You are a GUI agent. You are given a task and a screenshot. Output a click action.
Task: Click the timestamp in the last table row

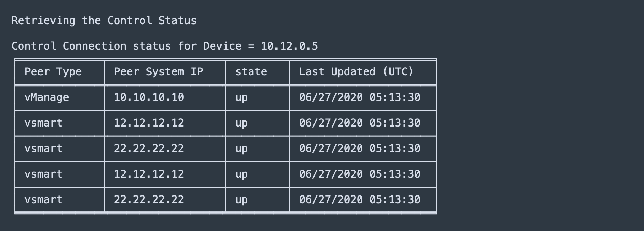pyautogui.click(x=360, y=200)
